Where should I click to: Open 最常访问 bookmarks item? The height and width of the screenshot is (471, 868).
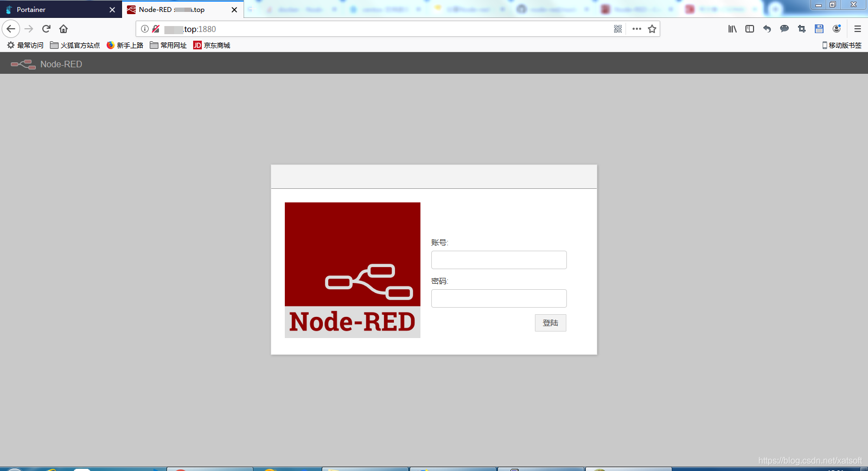[x=25, y=45]
